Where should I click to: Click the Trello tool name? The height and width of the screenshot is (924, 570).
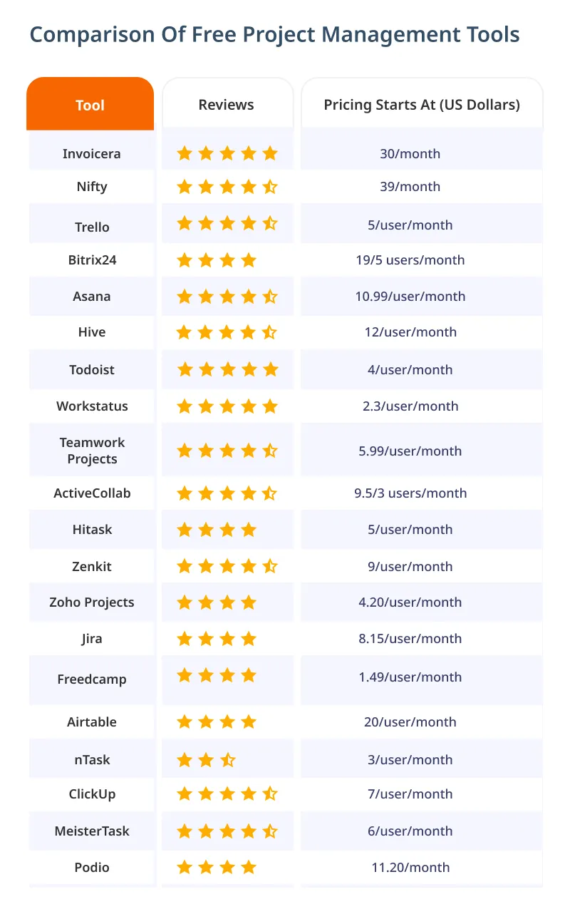[x=92, y=227]
